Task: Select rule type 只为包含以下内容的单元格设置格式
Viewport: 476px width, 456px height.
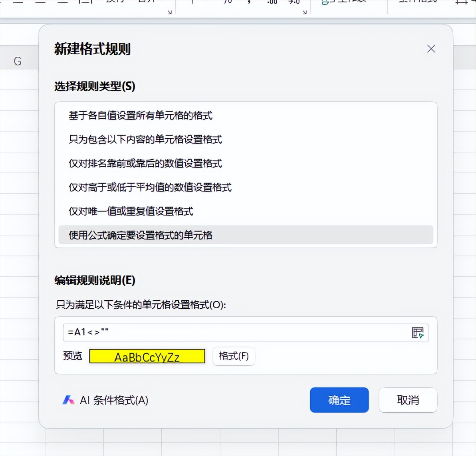Action: pyautogui.click(x=246, y=140)
